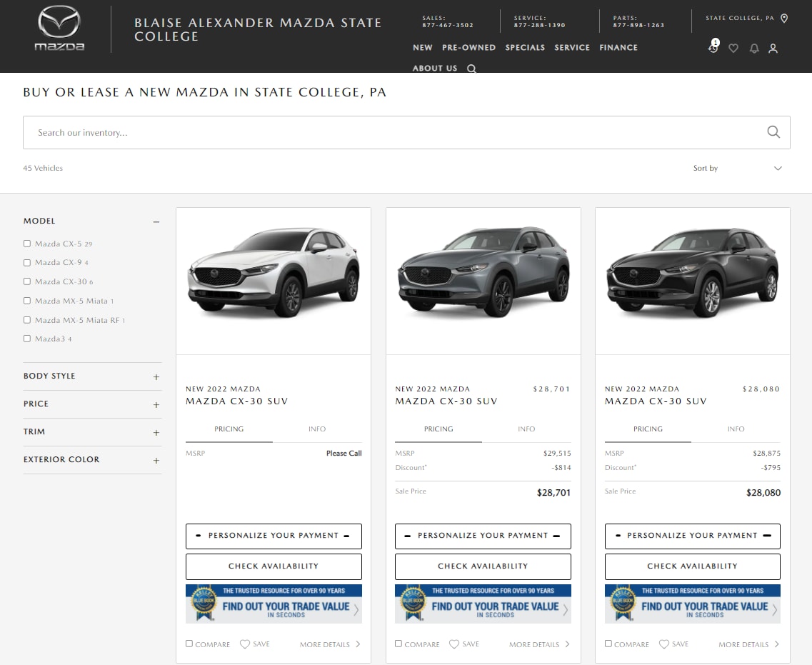Screen dimensions: 812x665
Task: Tick Compare on the $28,701 CX-30
Action: pos(399,644)
